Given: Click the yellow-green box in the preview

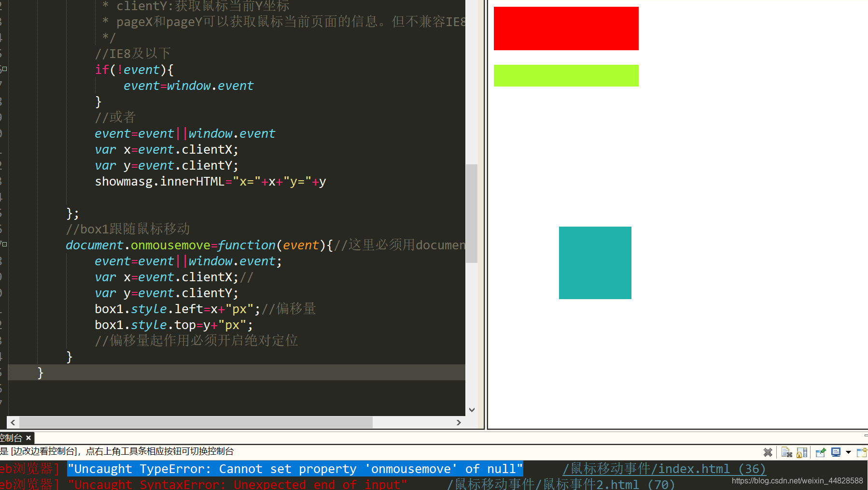Looking at the screenshot, I should pos(566,75).
